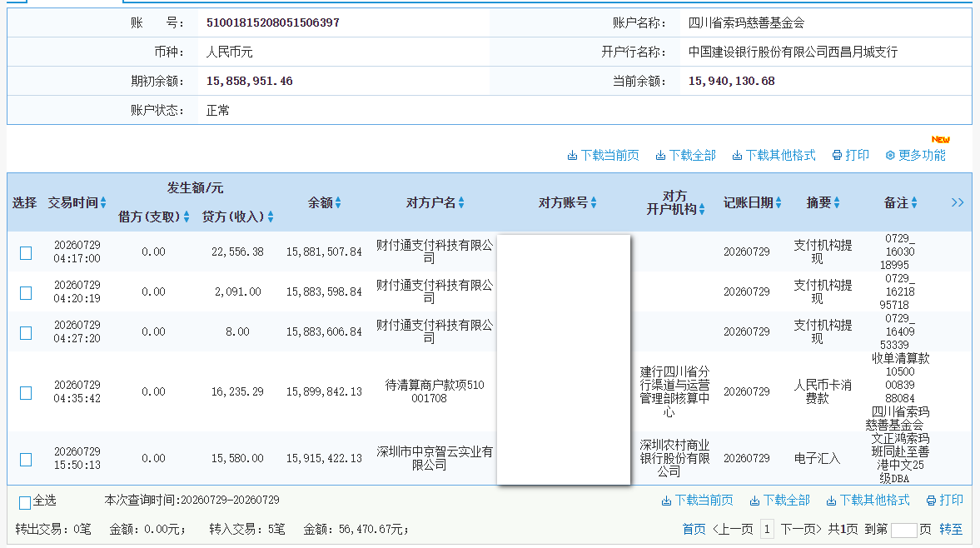
Task: Click the credit amount 16,235.29
Action: click(237, 391)
